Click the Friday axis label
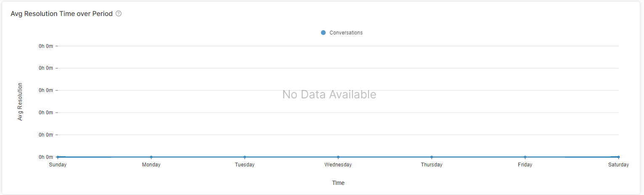Viewport: 644px width, 195px height. [x=525, y=165]
